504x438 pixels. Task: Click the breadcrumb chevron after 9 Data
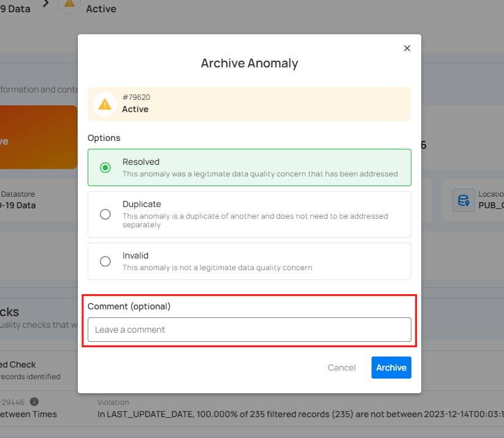point(46,4)
